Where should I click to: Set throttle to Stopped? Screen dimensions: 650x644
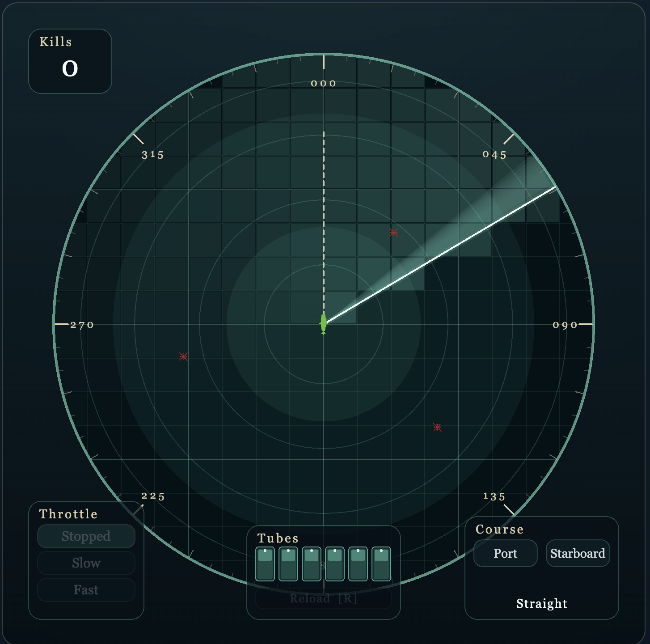point(86,536)
